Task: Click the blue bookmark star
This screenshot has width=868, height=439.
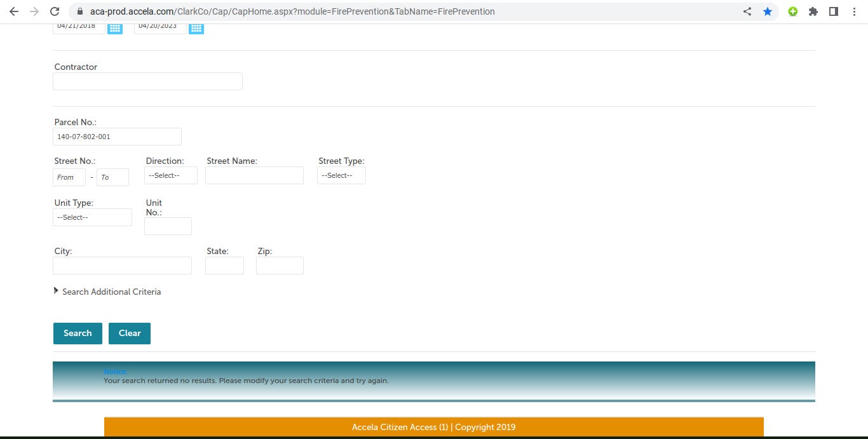Action: (768, 11)
